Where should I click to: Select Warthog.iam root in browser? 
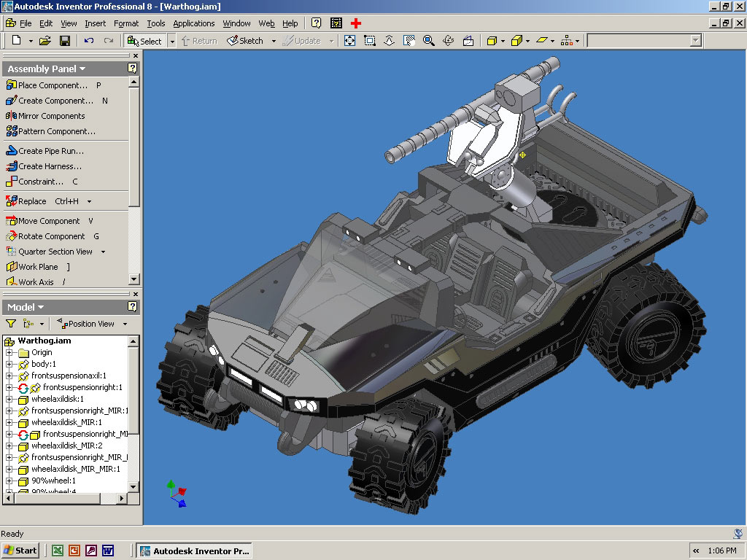pyautogui.click(x=44, y=341)
